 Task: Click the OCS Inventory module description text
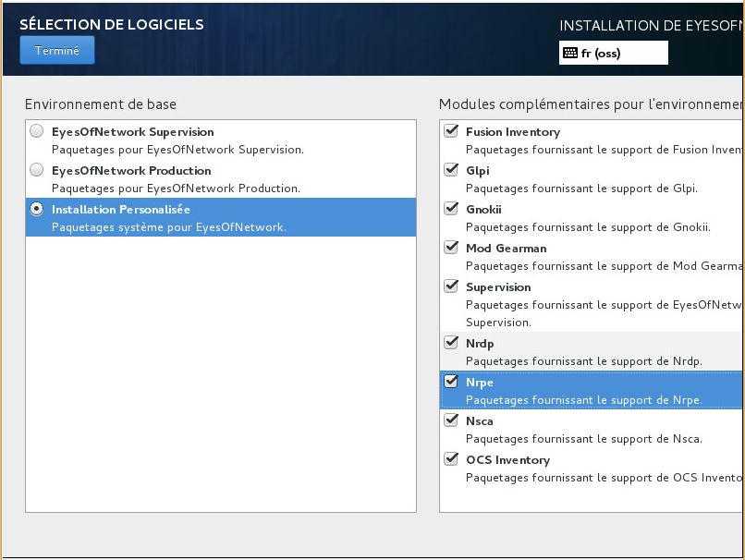coord(604,478)
